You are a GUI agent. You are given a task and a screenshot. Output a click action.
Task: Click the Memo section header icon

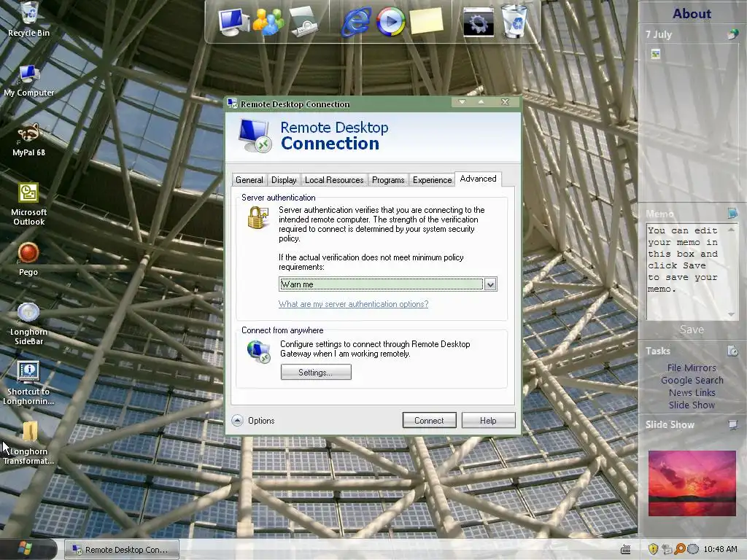click(732, 214)
